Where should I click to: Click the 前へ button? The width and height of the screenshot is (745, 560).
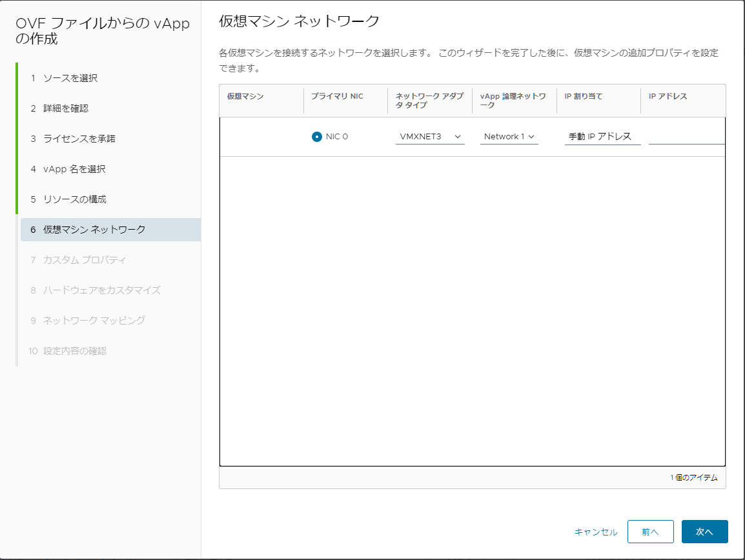tap(651, 532)
